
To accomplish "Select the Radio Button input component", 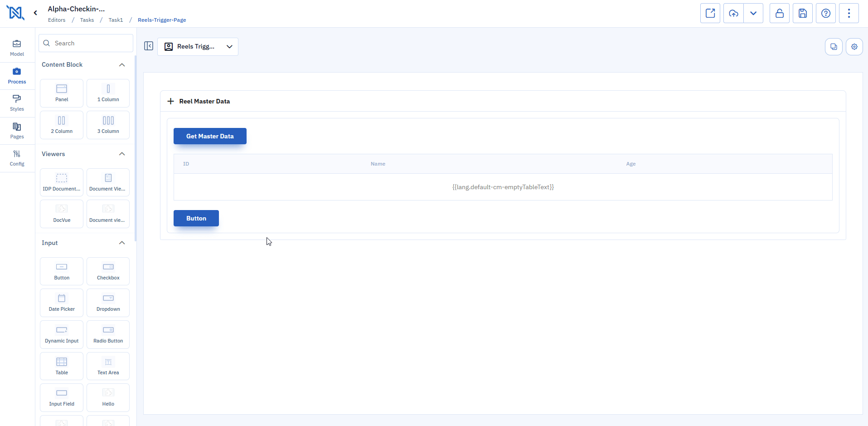I will (x=108, y=334).
